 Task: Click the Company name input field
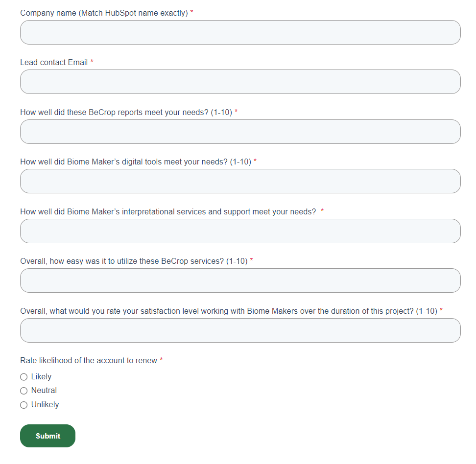point(240,32)
